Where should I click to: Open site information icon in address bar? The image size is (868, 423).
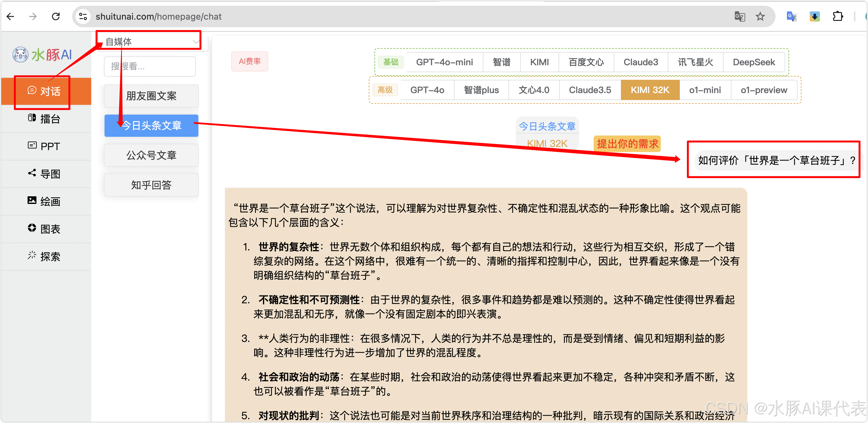(x=83, y=16)
